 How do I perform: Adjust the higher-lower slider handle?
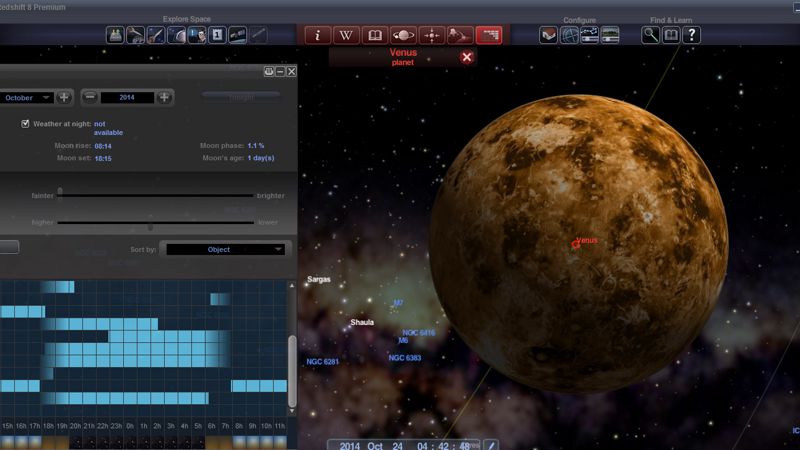[150, 226]
